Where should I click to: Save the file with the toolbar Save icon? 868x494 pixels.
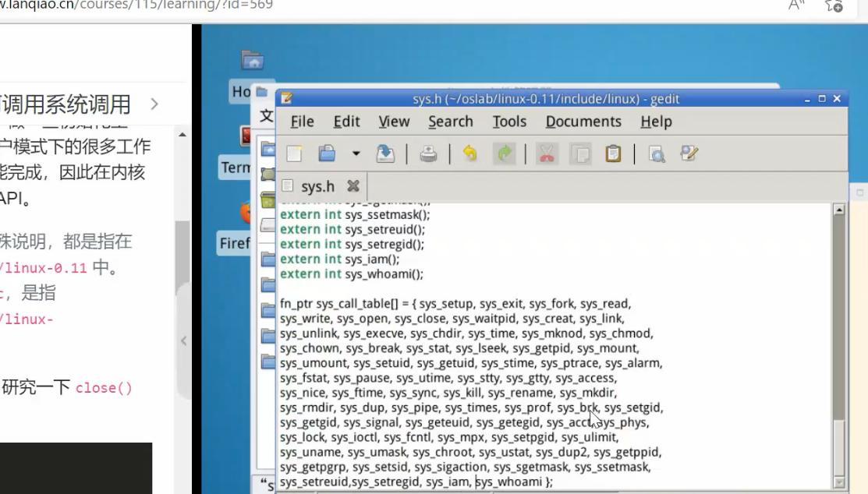click(385, 153)
